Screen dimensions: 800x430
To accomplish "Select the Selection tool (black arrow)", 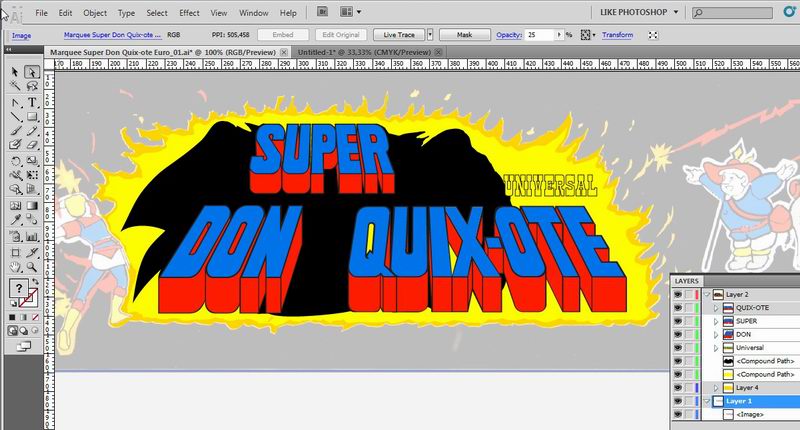I will pyautogui.click(x=15, y=72).
